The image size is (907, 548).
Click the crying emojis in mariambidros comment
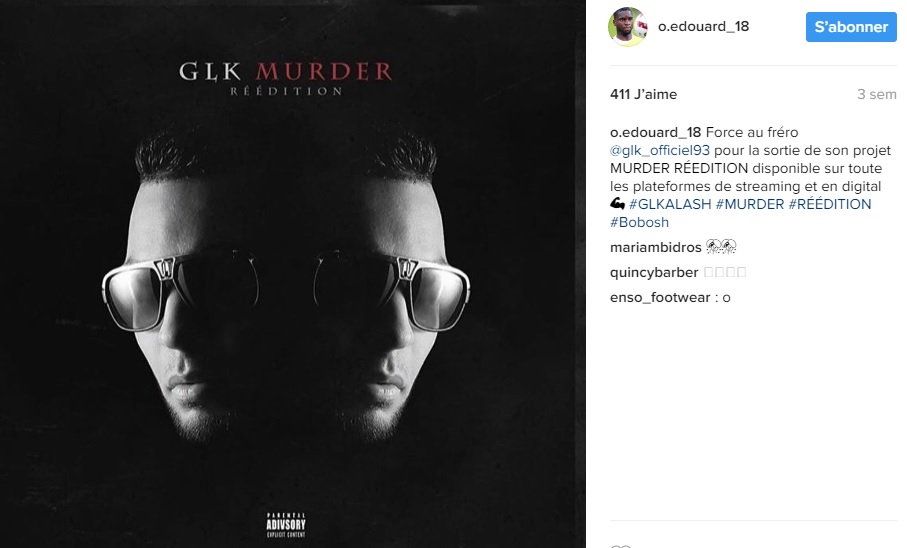click(x=721, y=247)
